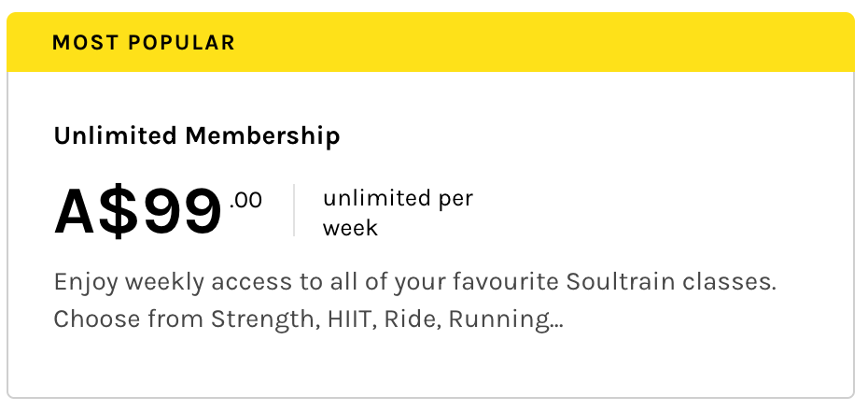Click the word "Strength" in the description

[x=263, y=319]
